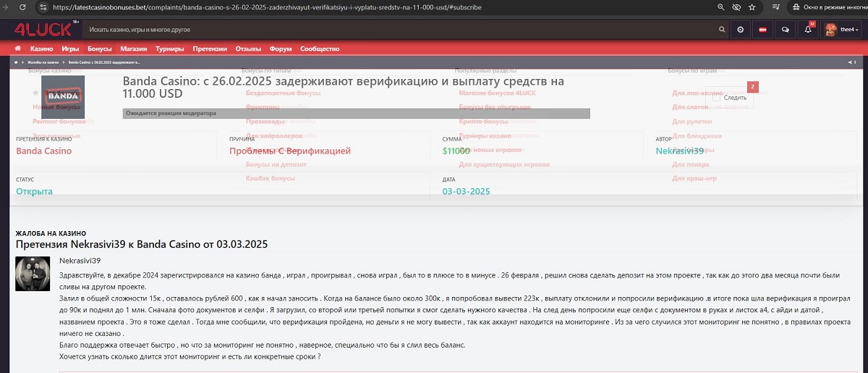Go to the Претензии menu item
The height and width of the screenshot is (373, 868).
tap(210, 49)
